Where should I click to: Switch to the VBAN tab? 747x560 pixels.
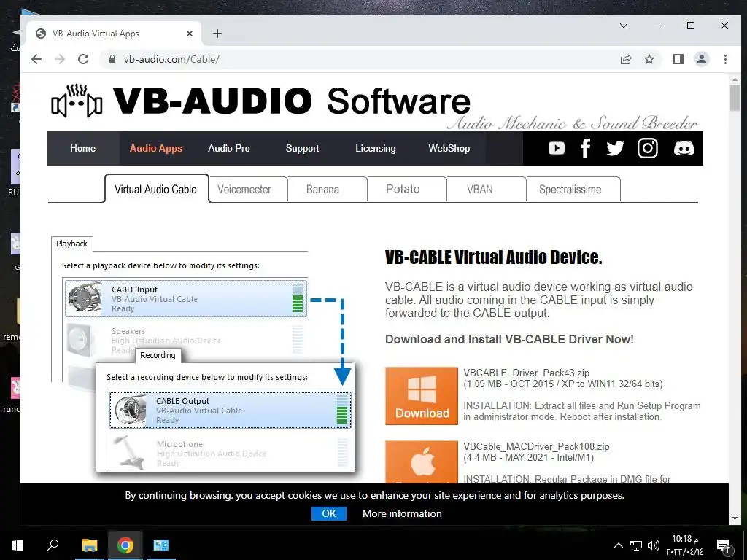487,189
